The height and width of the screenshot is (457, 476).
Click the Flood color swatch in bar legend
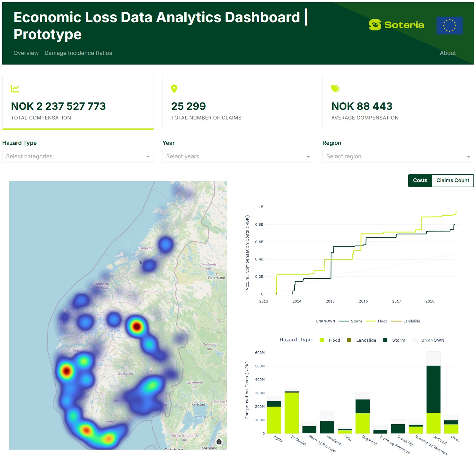tap(322, 340)
